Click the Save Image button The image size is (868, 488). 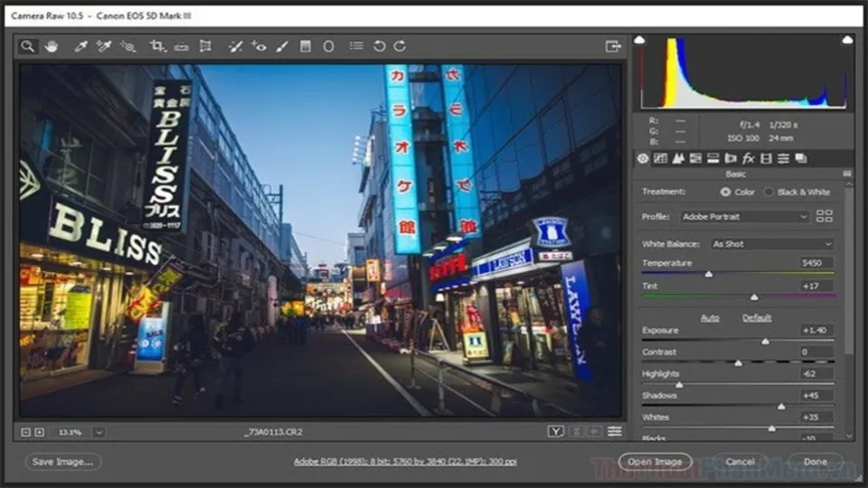pyautogui.click(x=62, y=462)
